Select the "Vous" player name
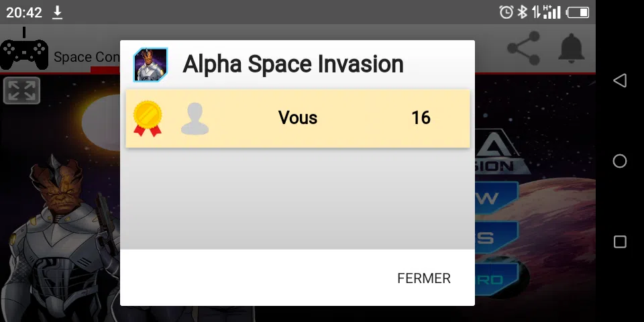Image resolution: width=644 pixels, height=322 pixels. 298,118
